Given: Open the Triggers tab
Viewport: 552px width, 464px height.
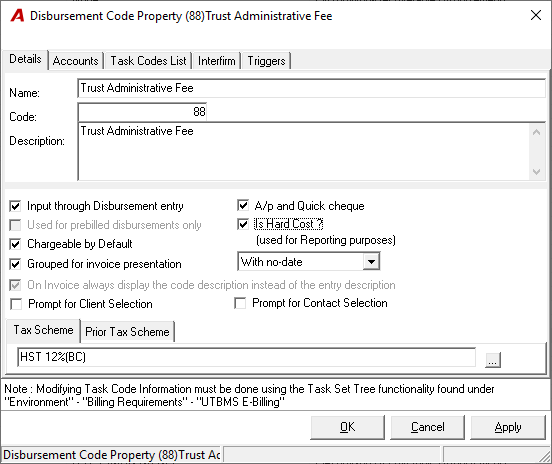Looking at the screenshot, I should point(266,61).
